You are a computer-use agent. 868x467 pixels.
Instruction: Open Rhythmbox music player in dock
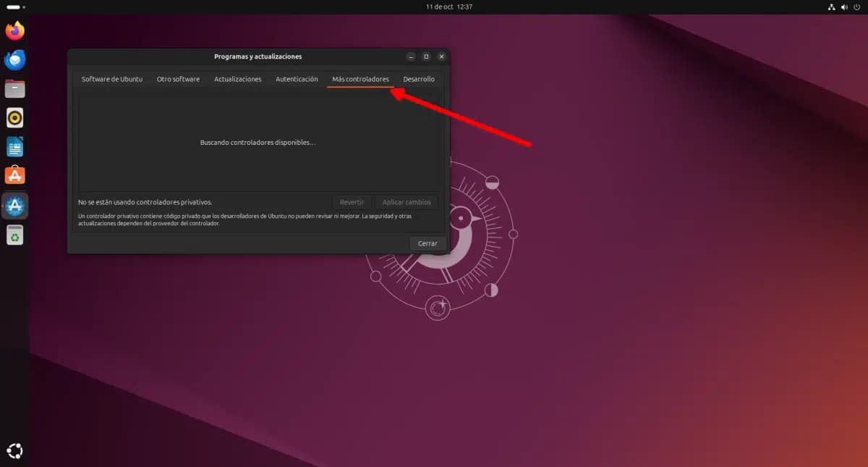click(15, 117)
